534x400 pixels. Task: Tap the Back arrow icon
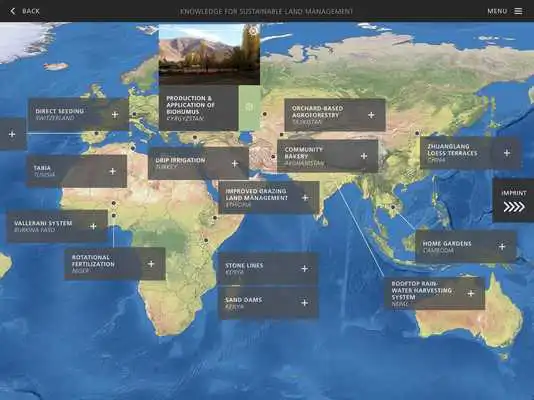(13, 11)
